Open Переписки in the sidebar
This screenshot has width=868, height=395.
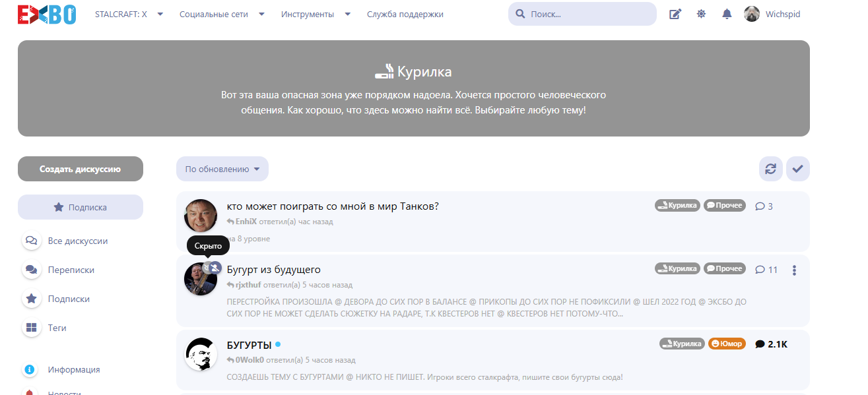[x=71, y=270]
